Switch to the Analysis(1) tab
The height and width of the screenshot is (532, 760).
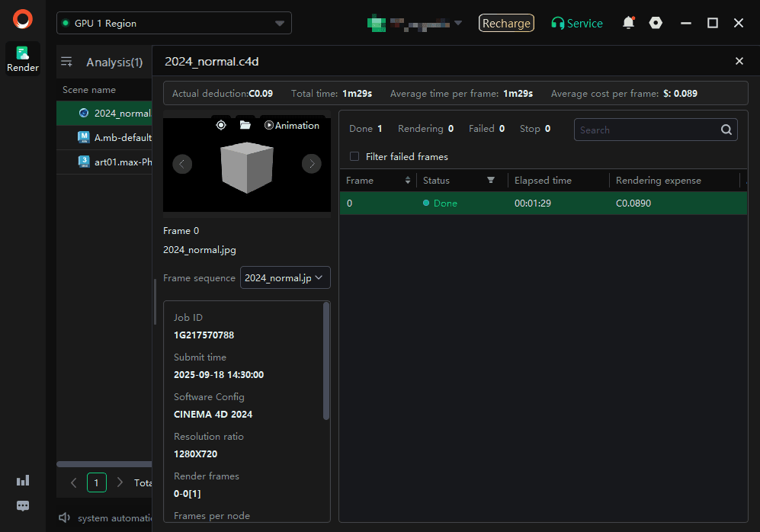point(114,62)
